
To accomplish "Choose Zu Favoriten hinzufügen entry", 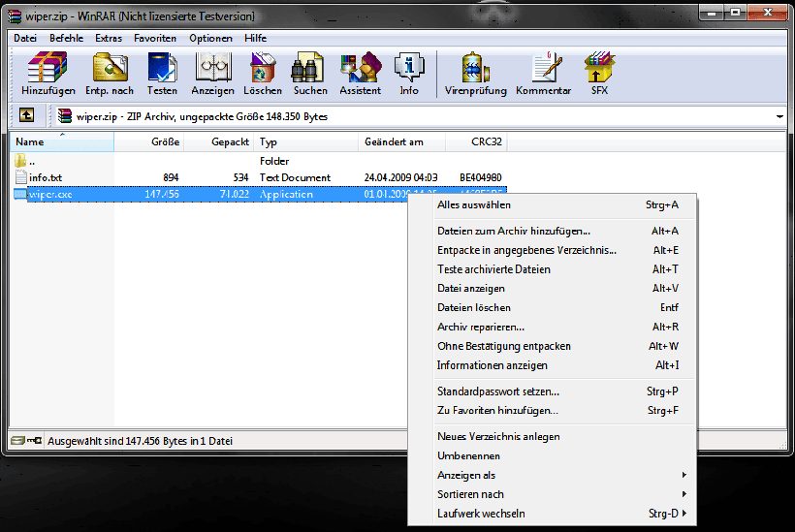I will (x=553, y=411).
